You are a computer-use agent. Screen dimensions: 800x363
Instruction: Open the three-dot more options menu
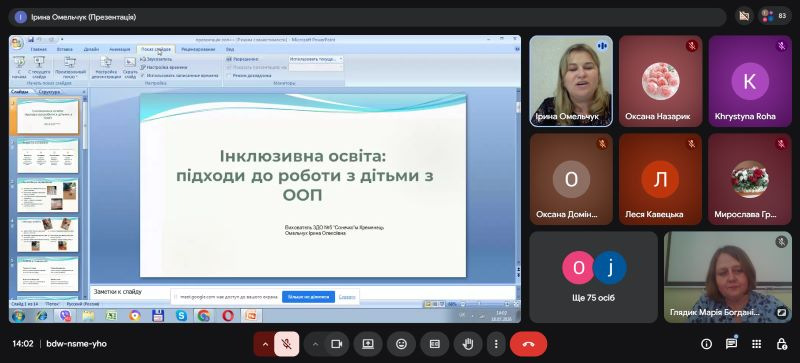495,344
